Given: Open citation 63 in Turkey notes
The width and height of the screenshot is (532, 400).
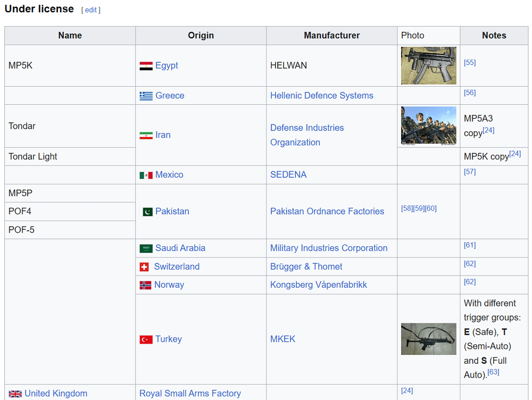Looking at the screenshot, I should click(x=493, y=372).
